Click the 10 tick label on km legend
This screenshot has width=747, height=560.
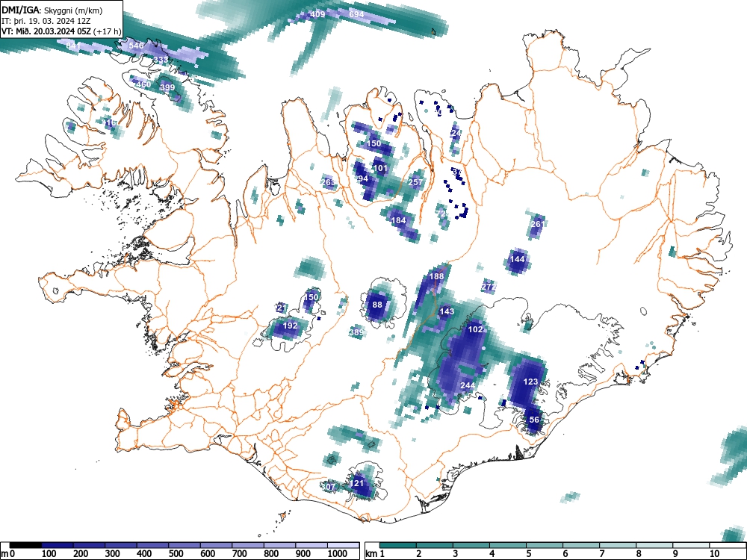713,554
